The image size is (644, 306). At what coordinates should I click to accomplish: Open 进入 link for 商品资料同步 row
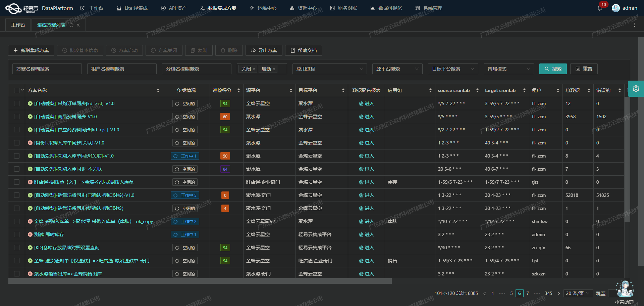(x=366, y=117)
